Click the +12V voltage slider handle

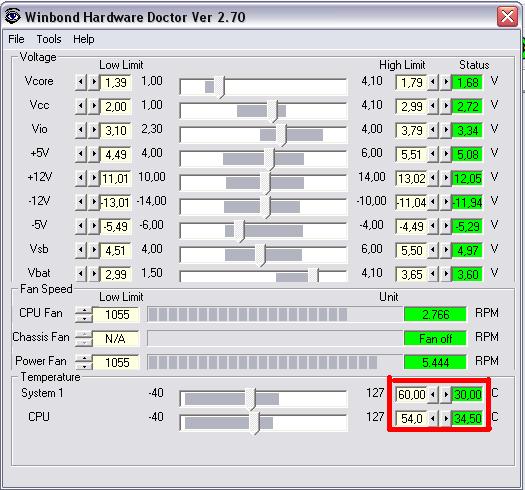(265, 183)
